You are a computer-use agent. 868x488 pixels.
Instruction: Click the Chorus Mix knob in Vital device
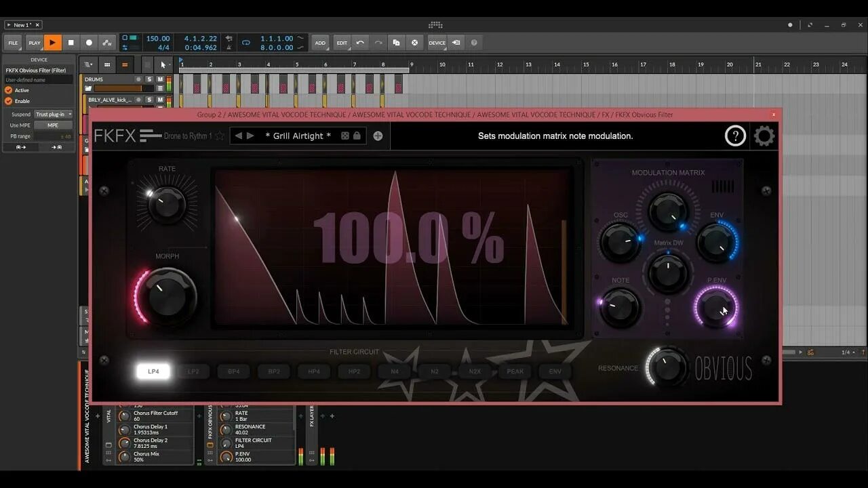[124, 456]
